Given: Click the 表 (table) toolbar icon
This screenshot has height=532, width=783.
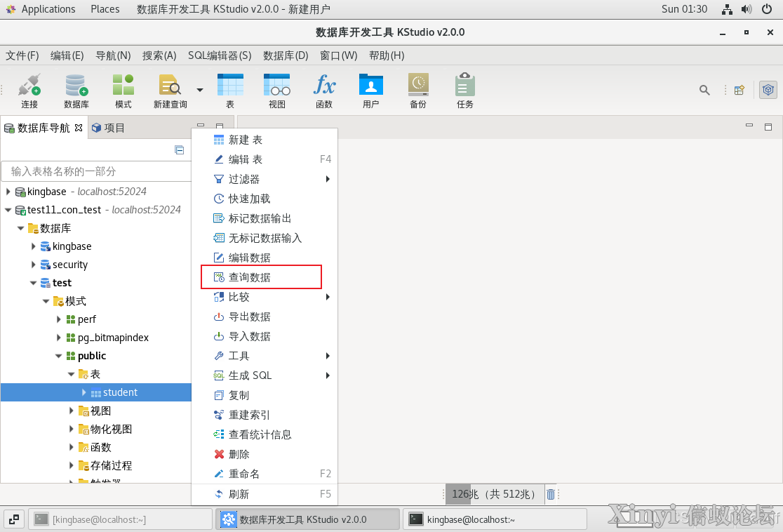Looking at the screenshot, I should [x=230, y=91].
